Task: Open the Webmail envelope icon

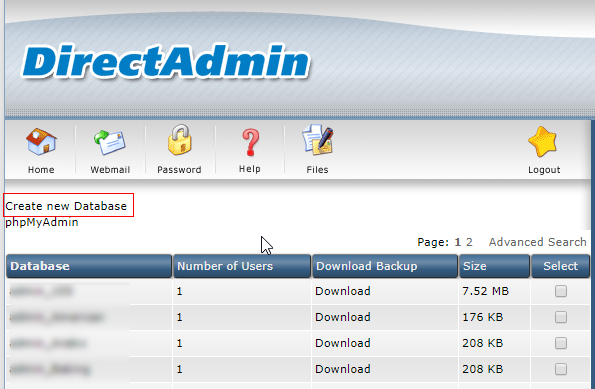Action: click(110, 143)
